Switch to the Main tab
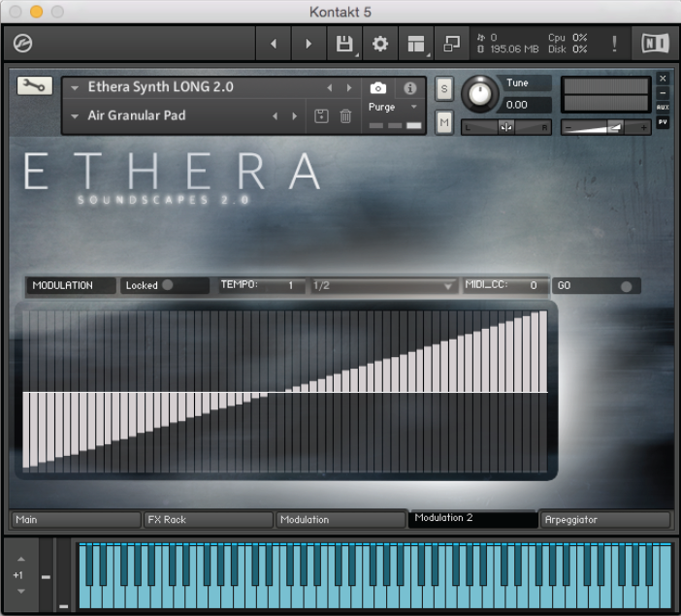Image resolution: width=681 pixels, height=616 pixels. 75,520
